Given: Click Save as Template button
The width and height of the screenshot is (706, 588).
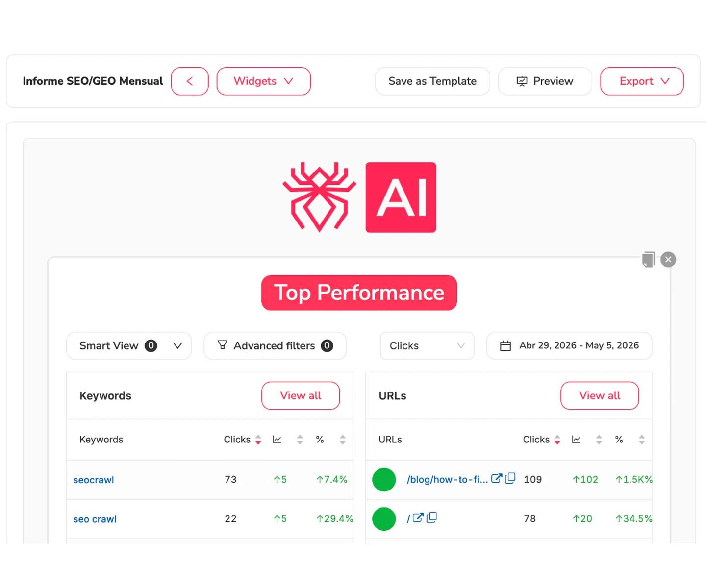Looking at the screenshot, I should [x=432, y=81].
